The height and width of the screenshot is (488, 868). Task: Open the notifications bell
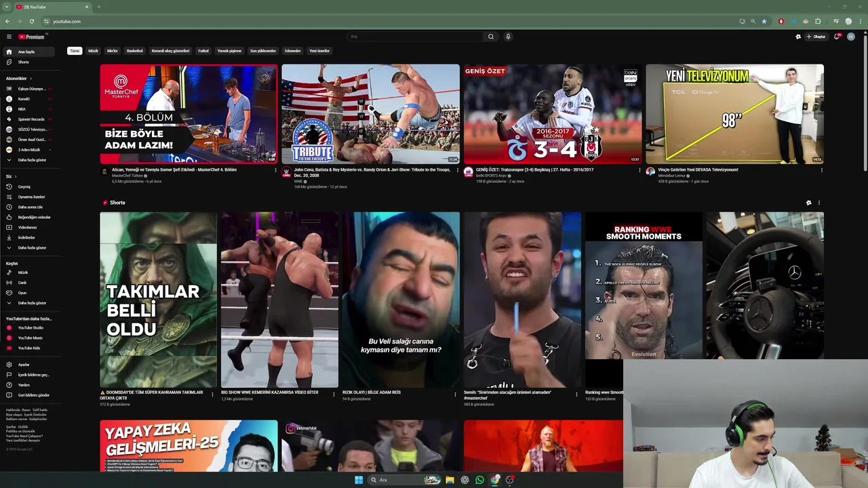(x=837, y=37)
